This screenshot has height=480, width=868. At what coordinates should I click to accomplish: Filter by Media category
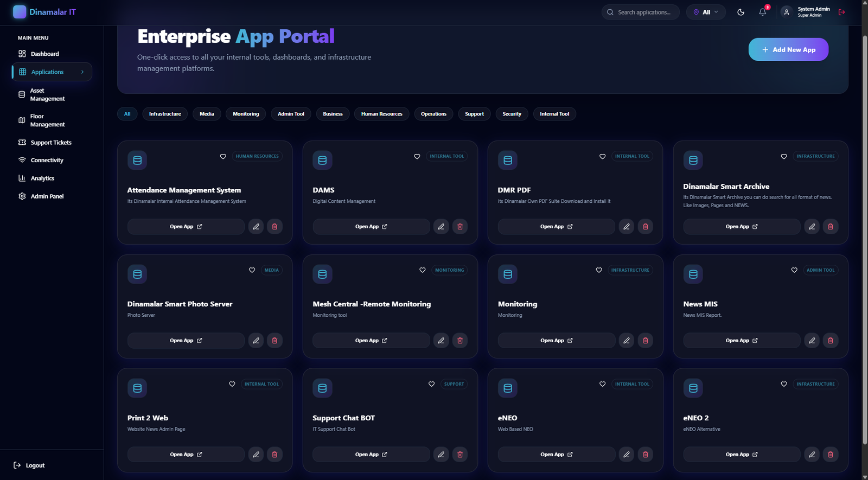207,114
